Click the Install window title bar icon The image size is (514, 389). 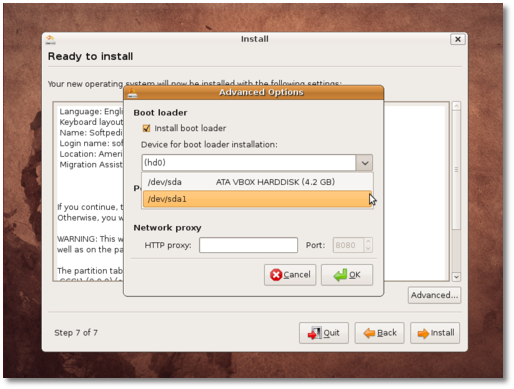pos(50,40)
